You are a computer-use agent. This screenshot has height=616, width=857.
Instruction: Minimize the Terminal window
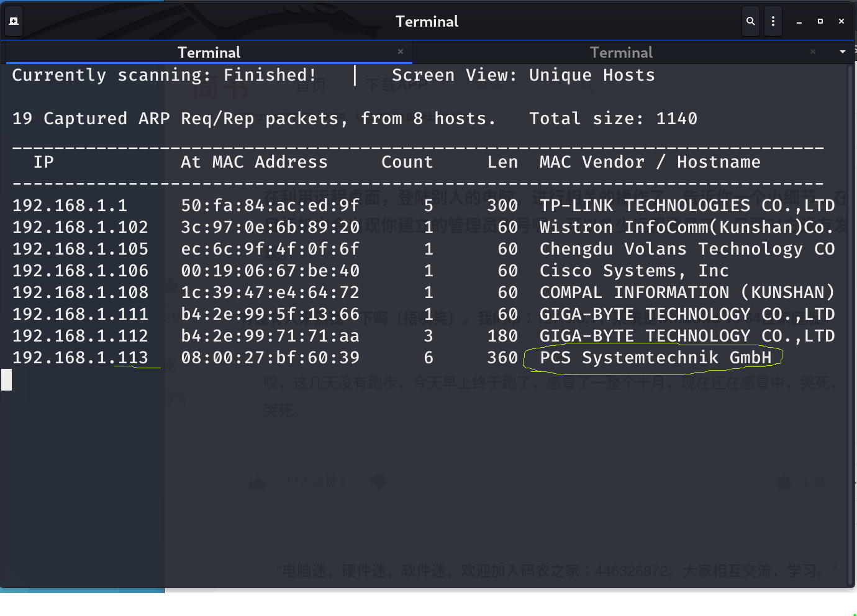[x=799, y=22]
